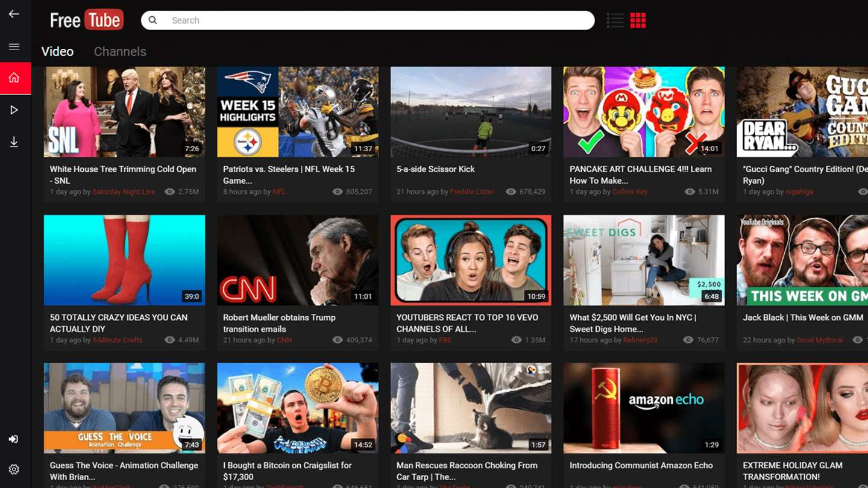Open title 'Introducing Communist Amazon Echo'
Viewport: 868px width, 488px height.
tap(641, 466)
